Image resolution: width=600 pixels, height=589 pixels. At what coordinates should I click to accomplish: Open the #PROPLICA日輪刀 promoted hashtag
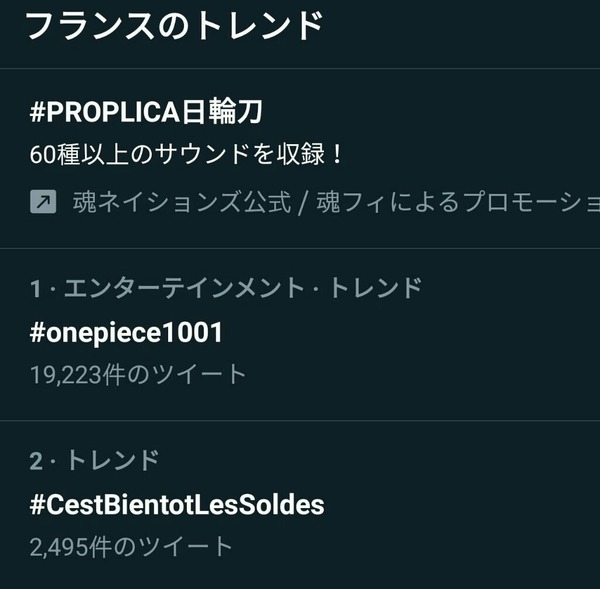[146, 112]
